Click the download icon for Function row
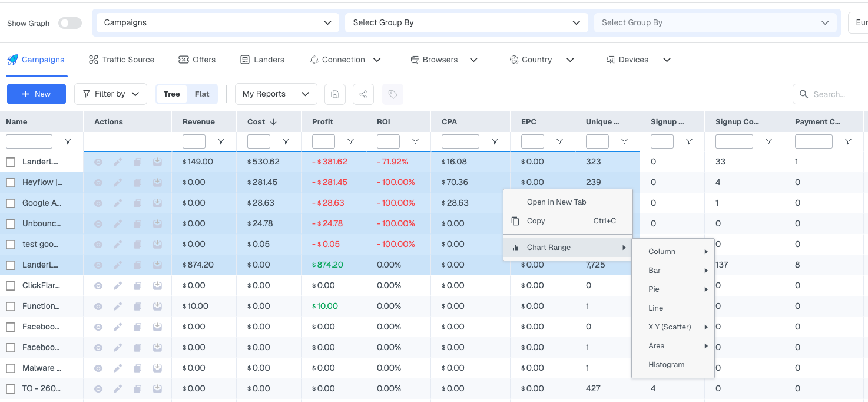868x402 pixels. pyautogui.click(x=157, y=307)
